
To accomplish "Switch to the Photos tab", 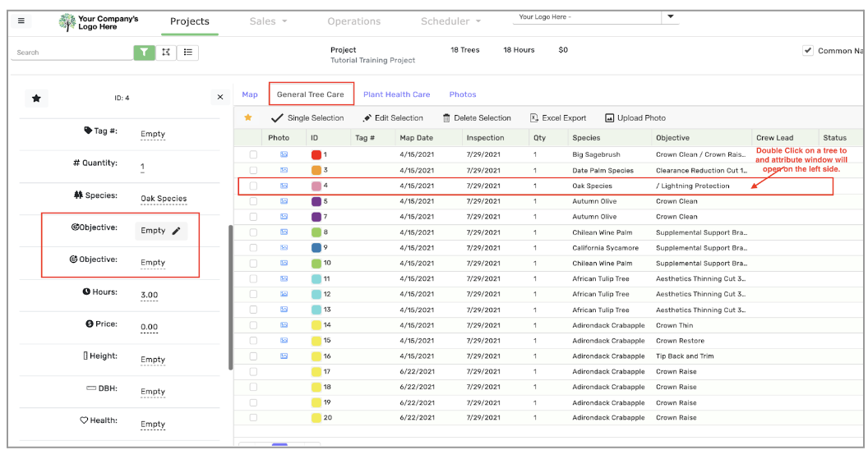I will (463, 94).
